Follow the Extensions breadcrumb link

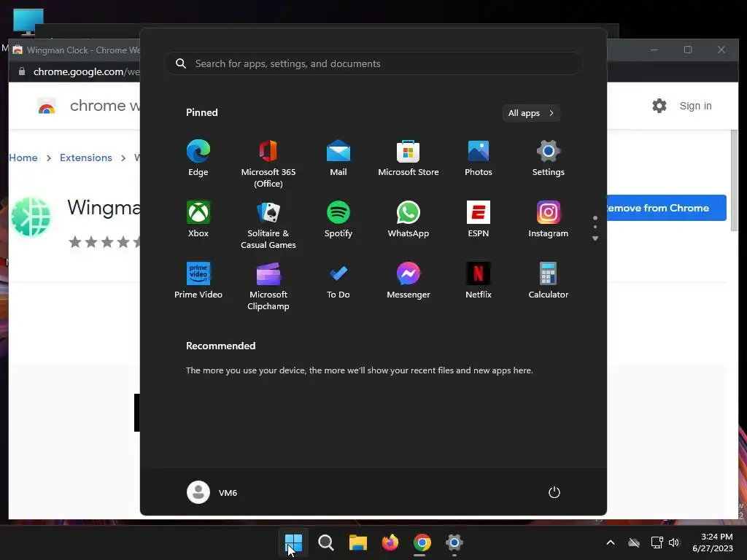pyautogui.click(x=86, y=157)
